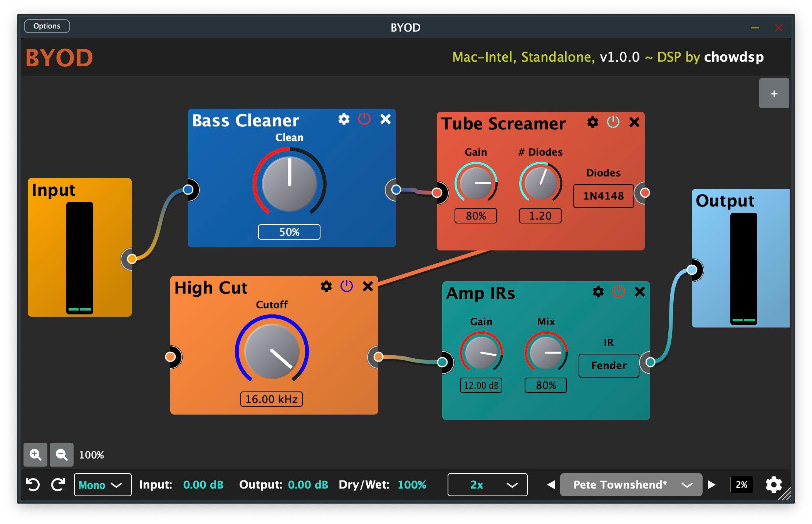Screen dimensions: 812x524
Task: Go to next preset arrow
Action: click(x=711, y=485)
